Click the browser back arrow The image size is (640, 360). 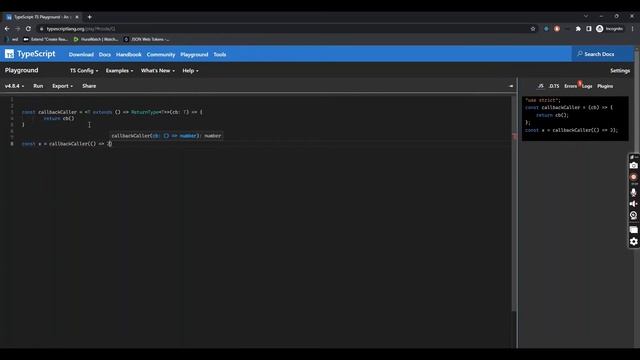[7, 29]
